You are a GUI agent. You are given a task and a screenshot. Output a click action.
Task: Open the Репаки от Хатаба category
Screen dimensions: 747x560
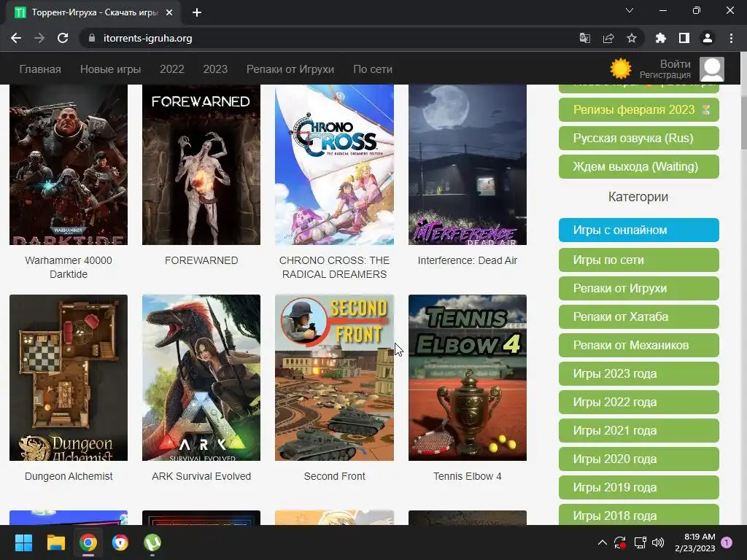[x=639, y=316]
